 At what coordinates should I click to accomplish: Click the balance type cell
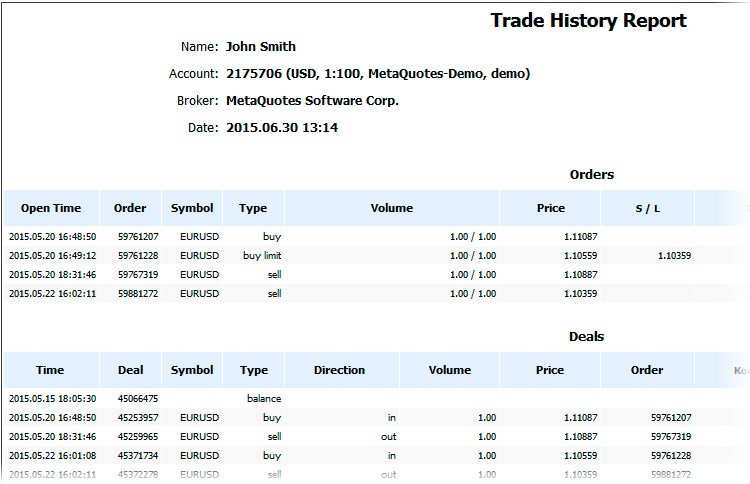click(x=264, y=399)
